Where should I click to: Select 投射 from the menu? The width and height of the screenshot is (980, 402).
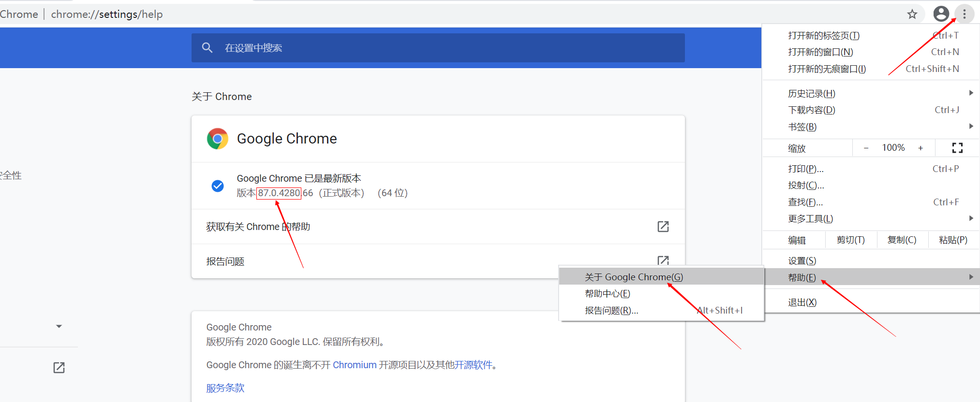(871, 185)
